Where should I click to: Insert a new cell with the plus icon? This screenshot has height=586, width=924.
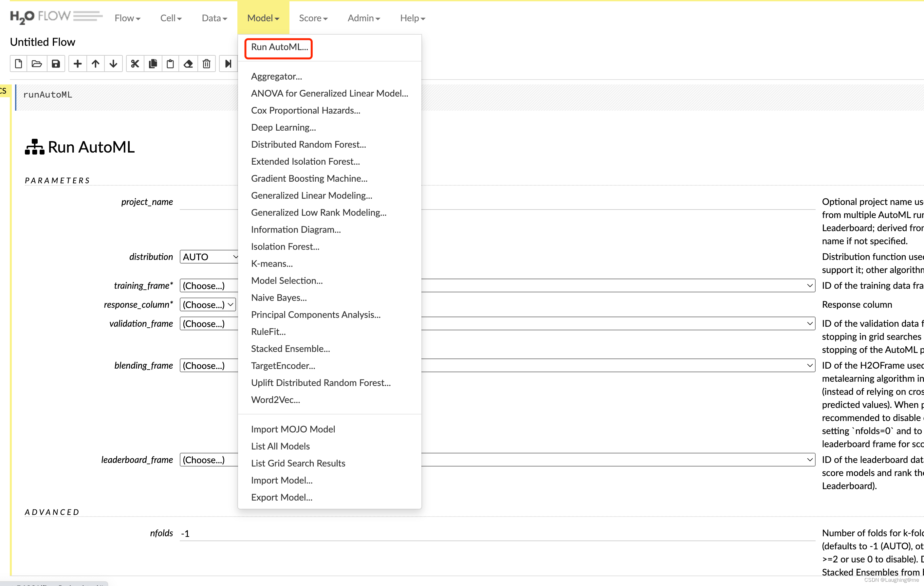pyautogui.click(x=78, y=64)
